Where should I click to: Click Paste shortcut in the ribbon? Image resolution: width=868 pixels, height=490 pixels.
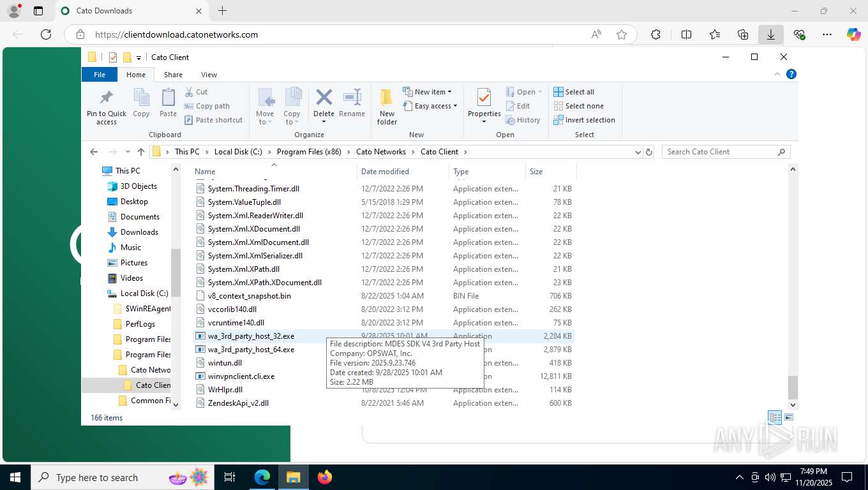pos(214,120)
